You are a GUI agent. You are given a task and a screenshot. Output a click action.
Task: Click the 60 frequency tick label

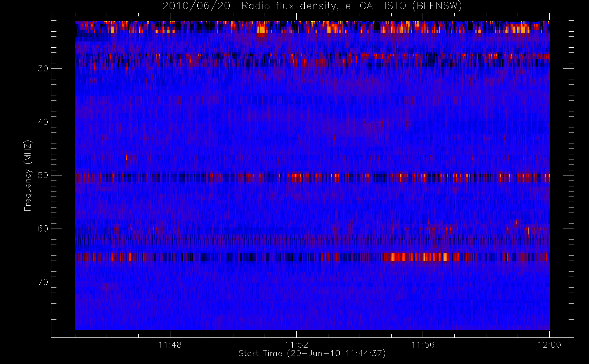coord(43,229)
